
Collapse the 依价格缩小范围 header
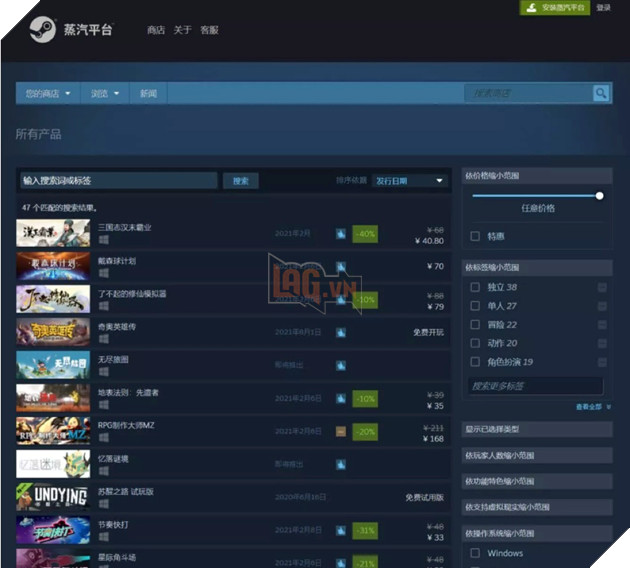pyautogui.click(x=537, y=176)
